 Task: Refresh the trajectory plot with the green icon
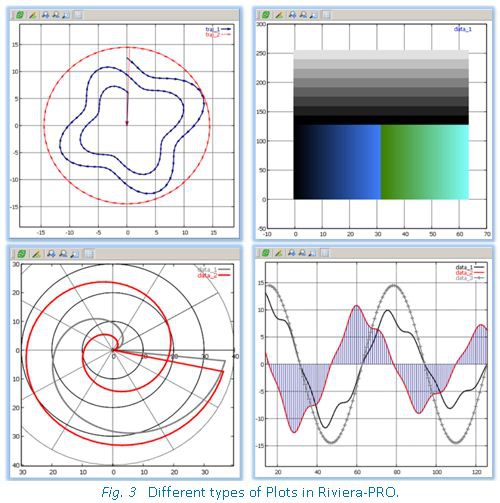(x=20, y=15)
